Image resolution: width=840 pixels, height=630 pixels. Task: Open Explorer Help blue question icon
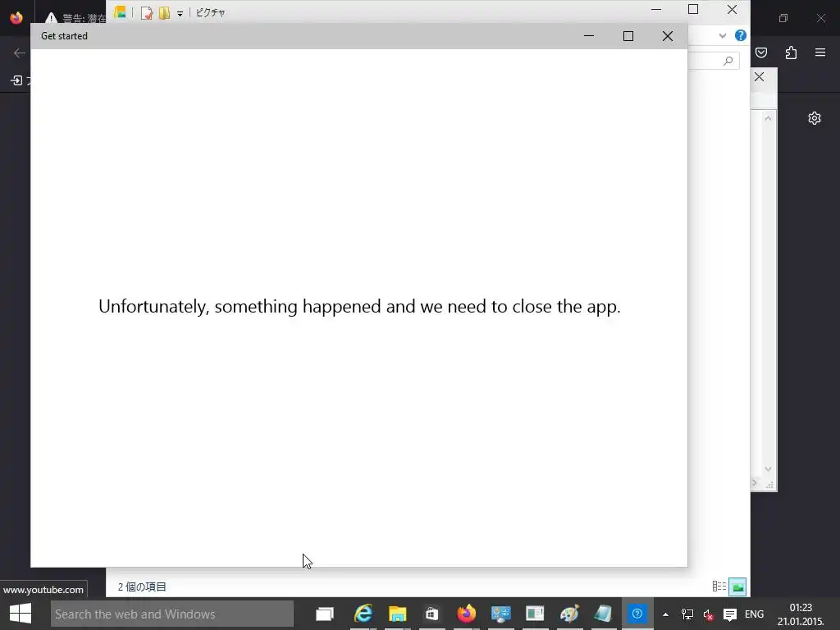741,35
